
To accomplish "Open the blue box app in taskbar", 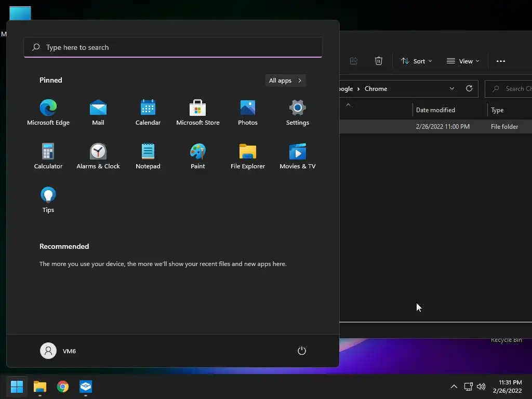I will coord(86,387).
